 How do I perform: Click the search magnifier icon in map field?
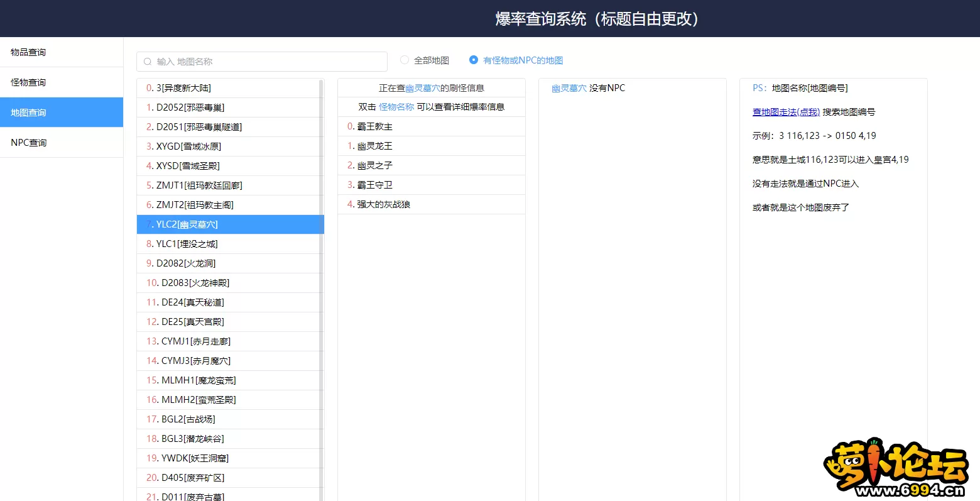click(x=148, y=62)
